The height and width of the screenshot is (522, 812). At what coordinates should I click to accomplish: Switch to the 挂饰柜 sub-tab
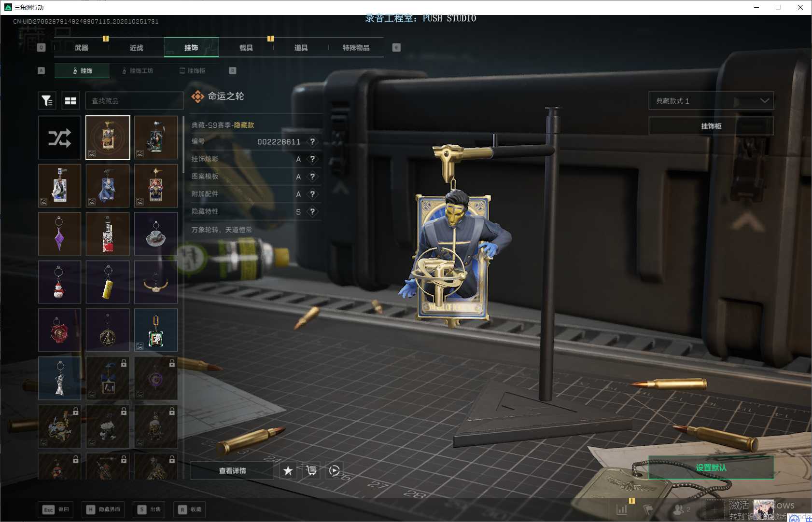coord(192,70)
